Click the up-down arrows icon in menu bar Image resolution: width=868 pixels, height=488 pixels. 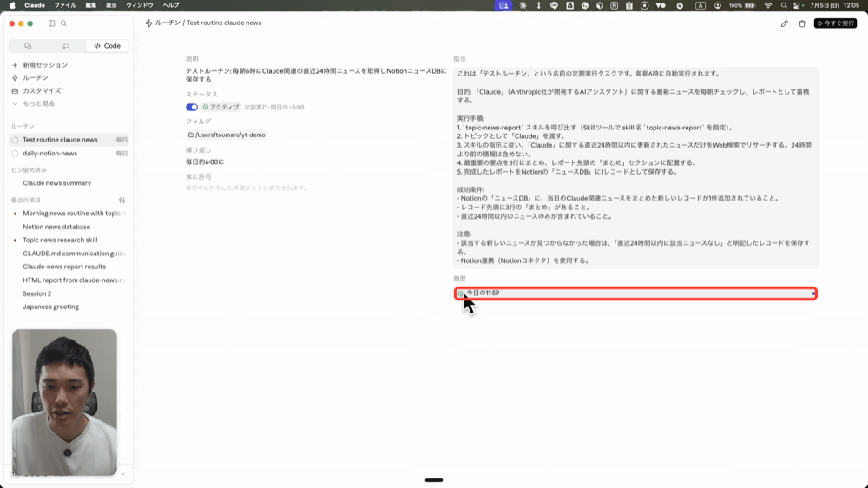[x=539, y=5]
